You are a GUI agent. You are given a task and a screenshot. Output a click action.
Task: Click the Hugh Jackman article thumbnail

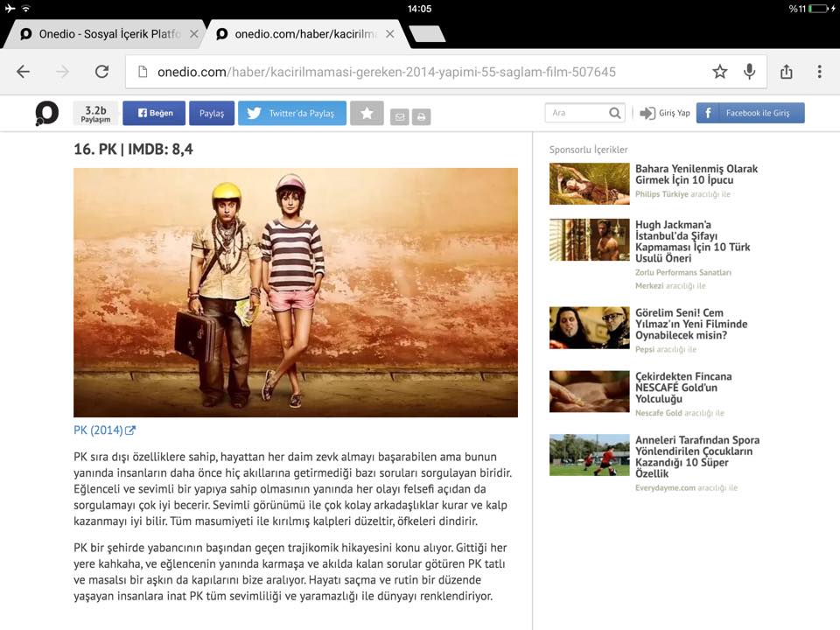[589, 240]
